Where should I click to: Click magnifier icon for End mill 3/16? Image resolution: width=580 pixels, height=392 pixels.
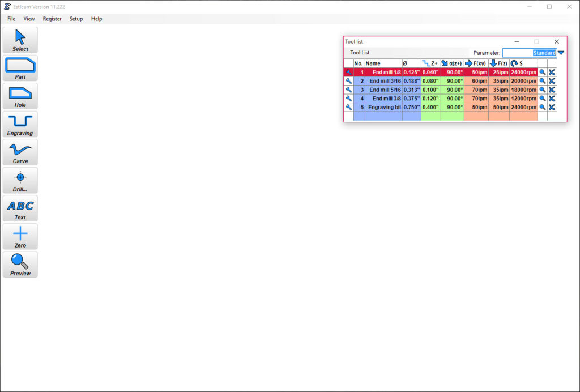point(542,81)
